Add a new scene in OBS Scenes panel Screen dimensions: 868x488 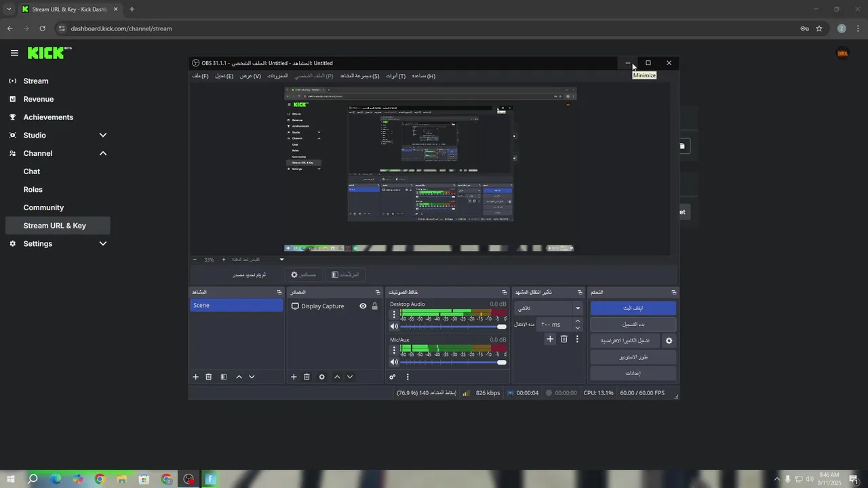coord(196,377)
